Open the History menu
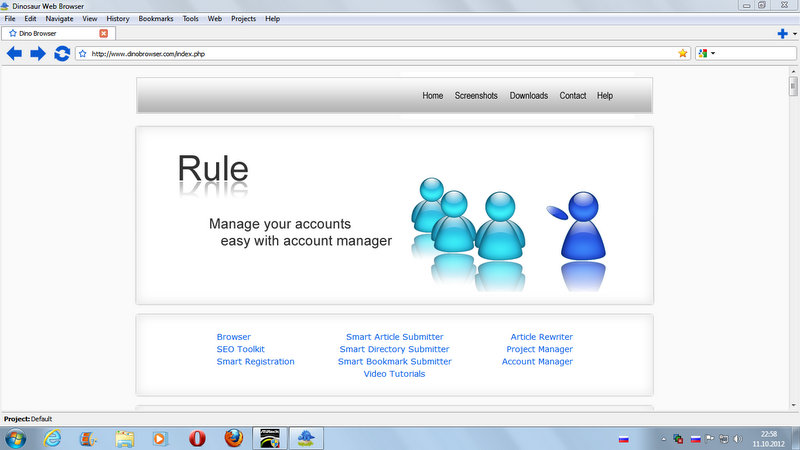 118,18
